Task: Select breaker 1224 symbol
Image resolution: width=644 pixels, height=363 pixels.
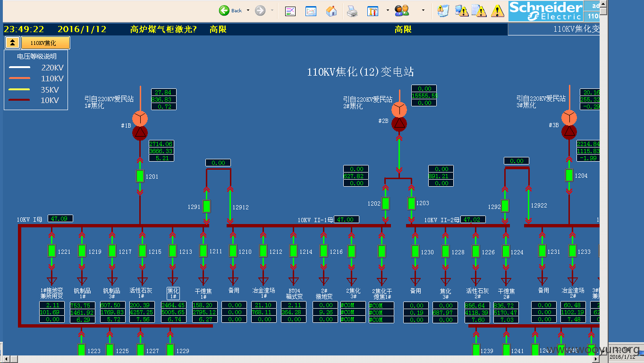Action: [506, 251]
